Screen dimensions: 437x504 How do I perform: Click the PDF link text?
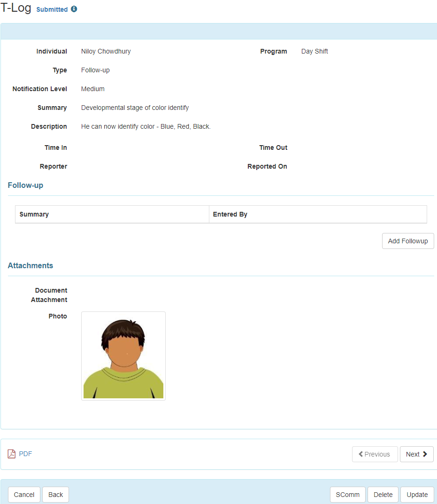click(25, 454)
